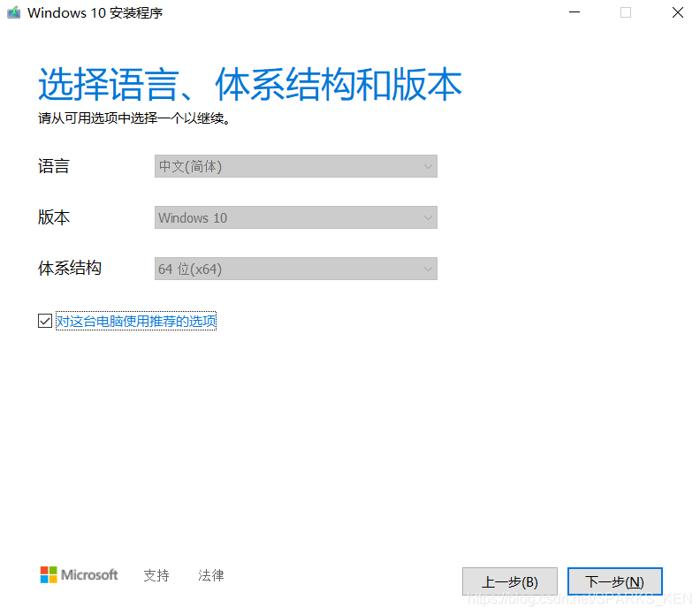The width and height of the screenshot is (700, 615).
Task: Open the 版本 dropdown showing Windows 10
Action: coord(295,217)
